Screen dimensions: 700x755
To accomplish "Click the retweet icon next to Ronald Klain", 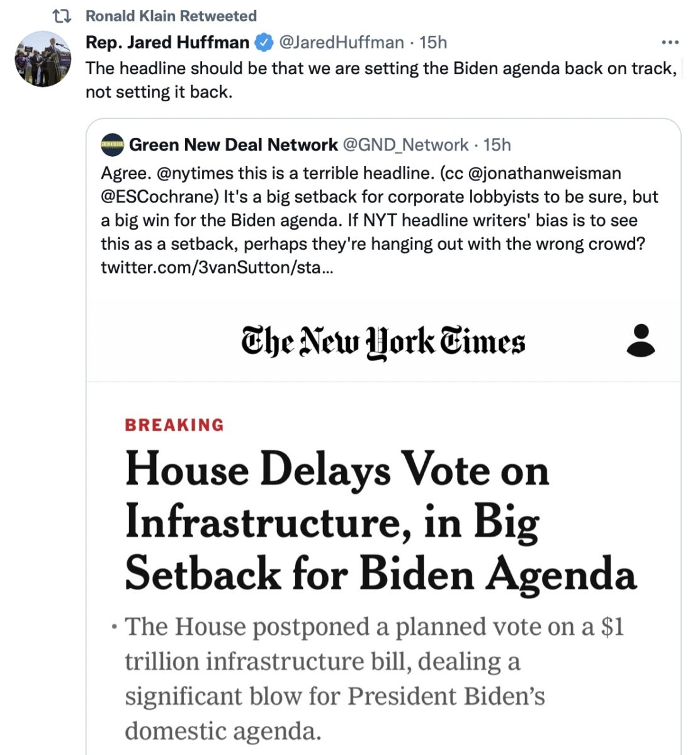I will coord(61,16).
